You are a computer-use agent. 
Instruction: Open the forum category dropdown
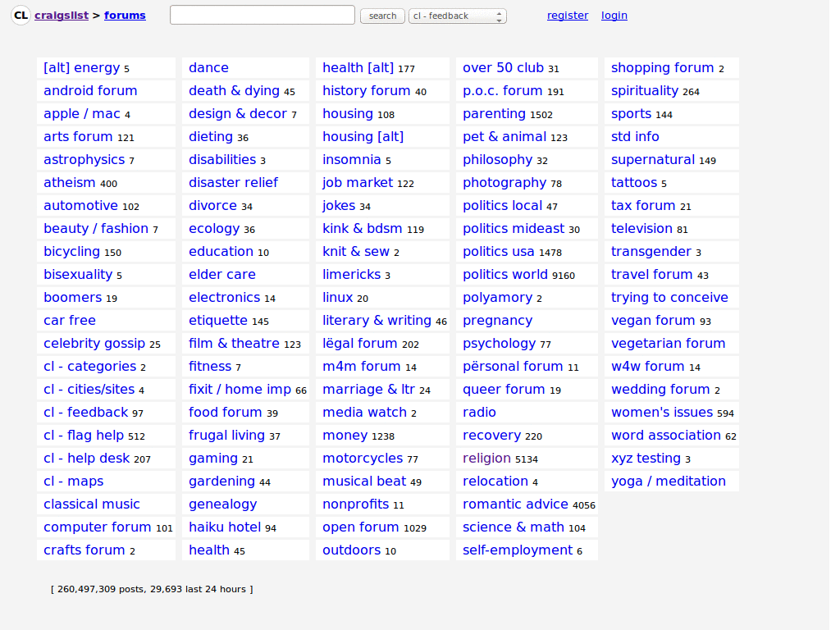point(457,15)
